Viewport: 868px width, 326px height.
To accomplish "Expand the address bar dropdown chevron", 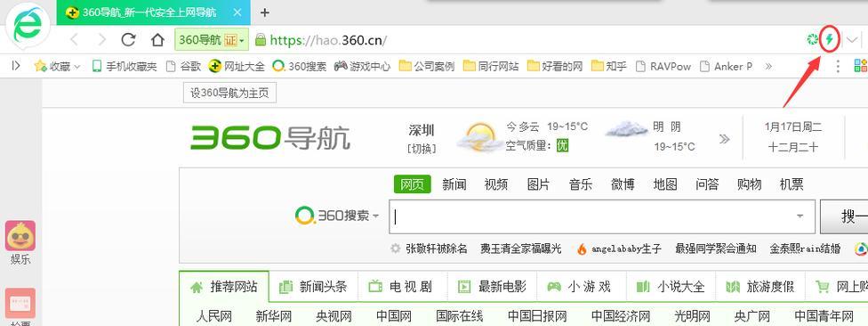I will tap(853, 39).
